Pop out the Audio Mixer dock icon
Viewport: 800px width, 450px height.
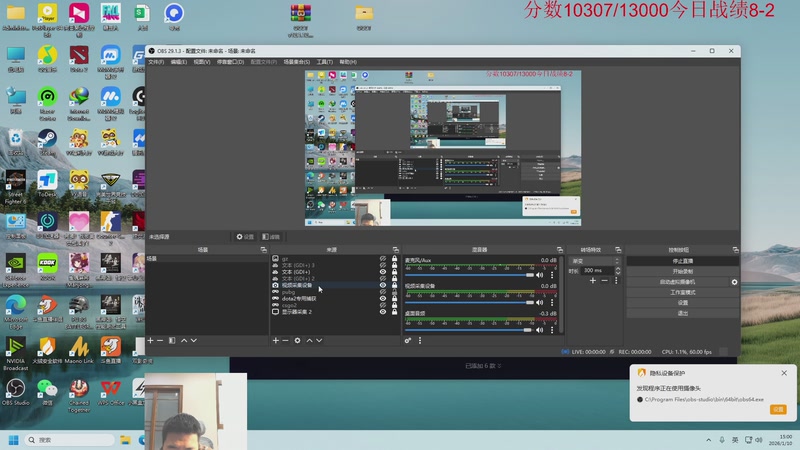560,250
